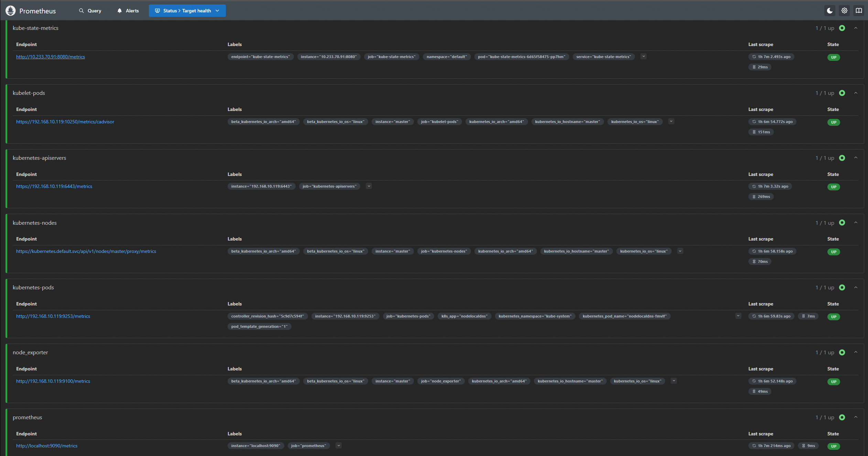Open settings gear icon
868x456 pixels.
pyautogui.click(x=844, y=11)
